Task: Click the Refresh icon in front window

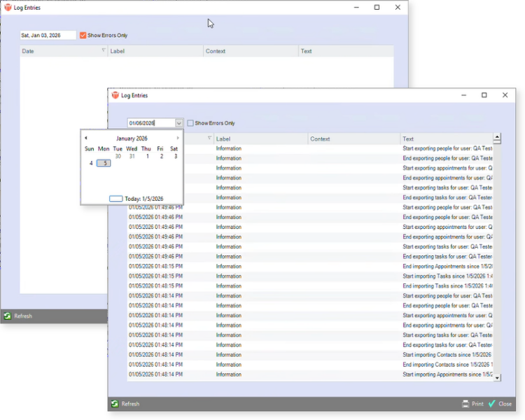Action: (x=115, y=404)
